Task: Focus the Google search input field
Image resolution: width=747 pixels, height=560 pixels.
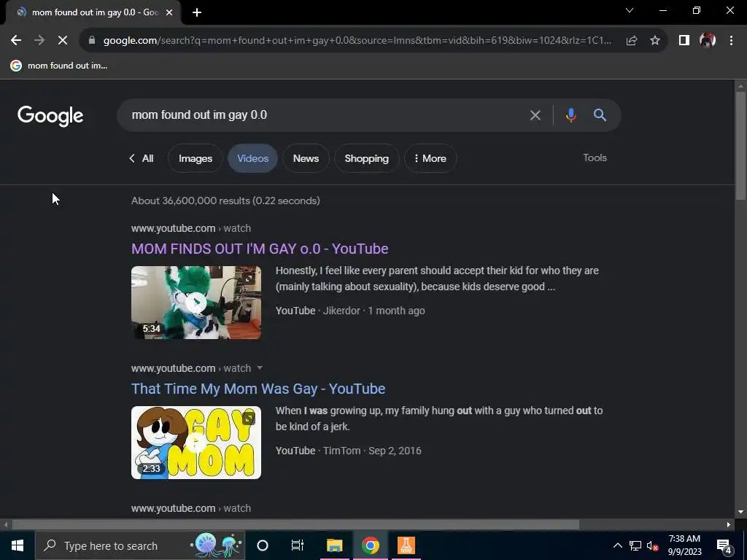Action: (x=324, y=115)
